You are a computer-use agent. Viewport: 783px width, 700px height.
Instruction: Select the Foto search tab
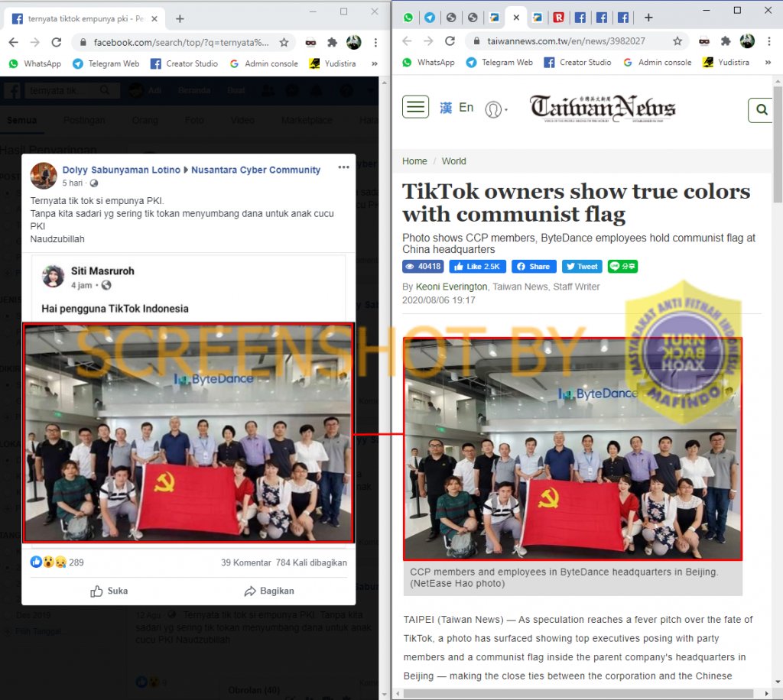tap(194, 120)
